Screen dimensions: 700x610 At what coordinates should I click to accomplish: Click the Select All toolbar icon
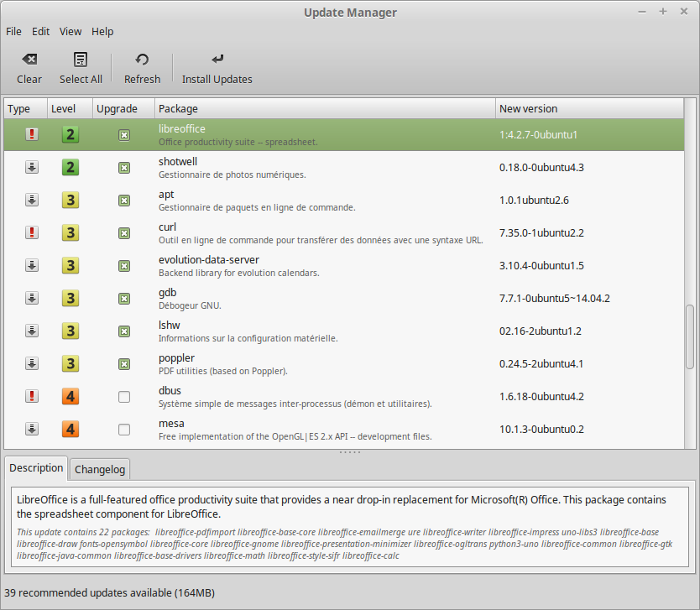pyautogui.click(x=81, y=60)
